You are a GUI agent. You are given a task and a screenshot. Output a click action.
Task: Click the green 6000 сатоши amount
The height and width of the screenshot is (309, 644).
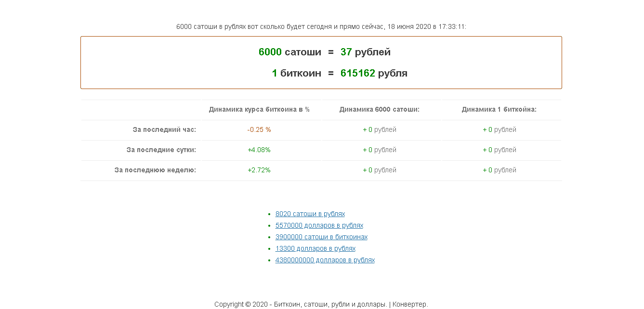coord(270,52)
